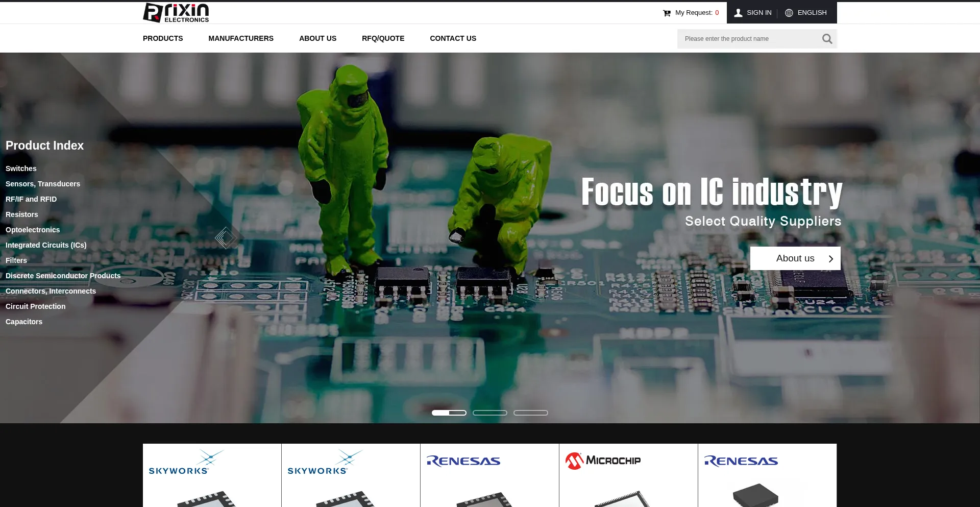Screen dimensions: 980x507
Task: Click the second Skyworks product card
Action: click(351, 475)
